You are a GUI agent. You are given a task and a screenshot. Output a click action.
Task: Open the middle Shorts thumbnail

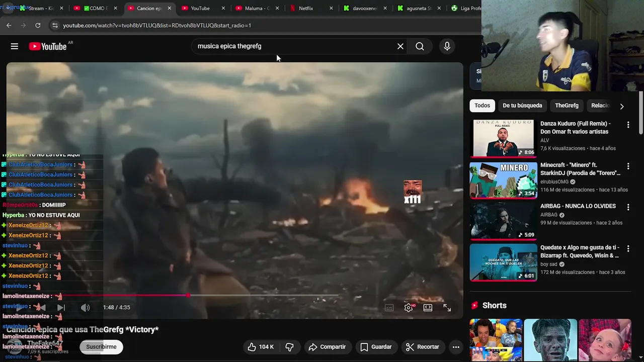pos(550,340)
